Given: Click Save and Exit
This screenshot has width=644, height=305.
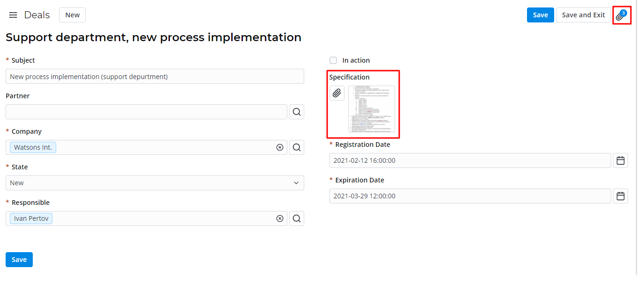Looking at the screenshot, I should pos(583,15).
